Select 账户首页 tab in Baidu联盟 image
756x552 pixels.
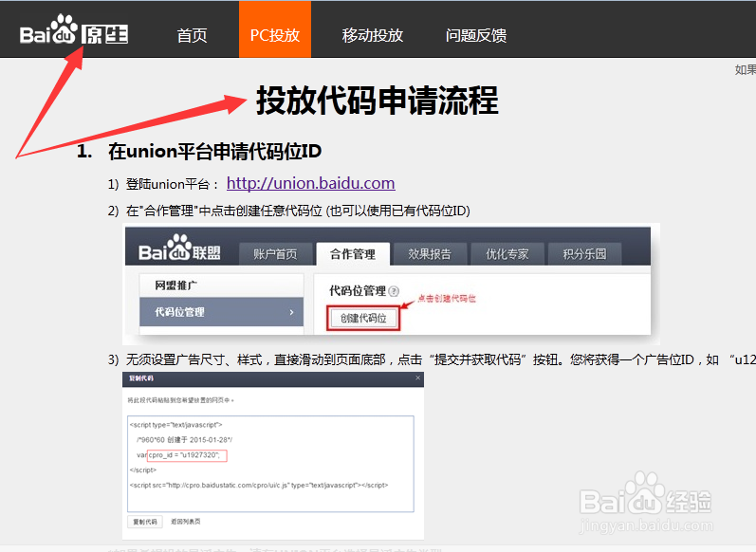pos(275,254)
